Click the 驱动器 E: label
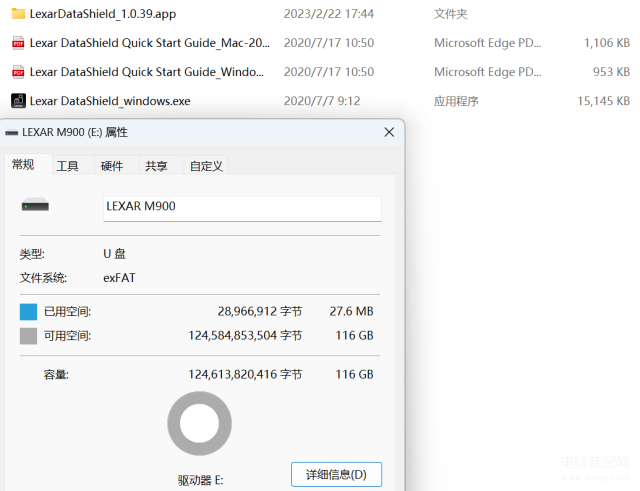The image size is (640, 491). pos(200,480)
